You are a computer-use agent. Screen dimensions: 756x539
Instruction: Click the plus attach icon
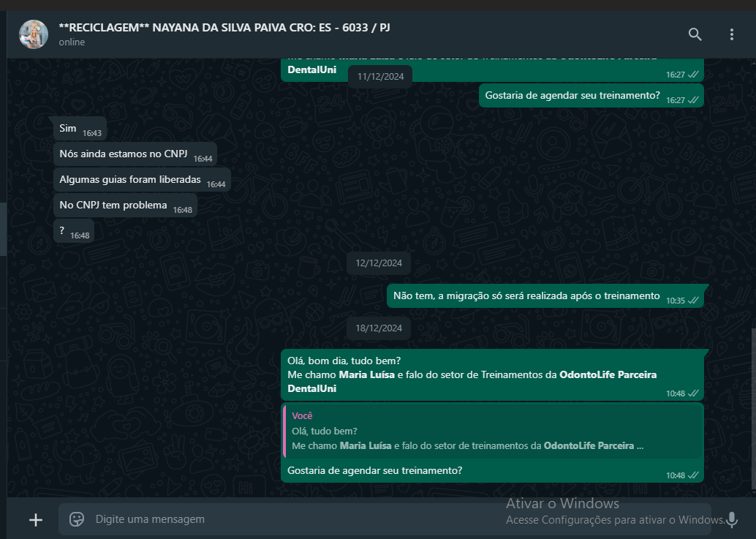pyautogui.click(x=36, y=520)
